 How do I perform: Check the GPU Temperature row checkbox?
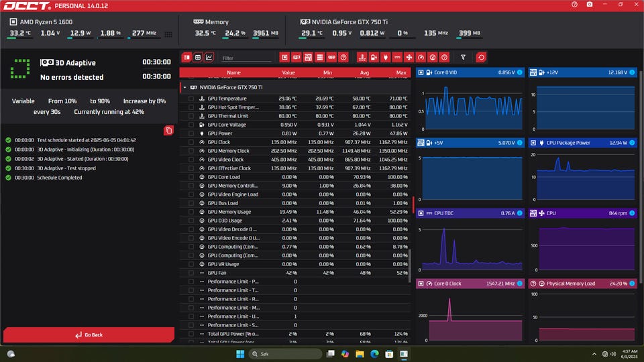coord(191,99)
